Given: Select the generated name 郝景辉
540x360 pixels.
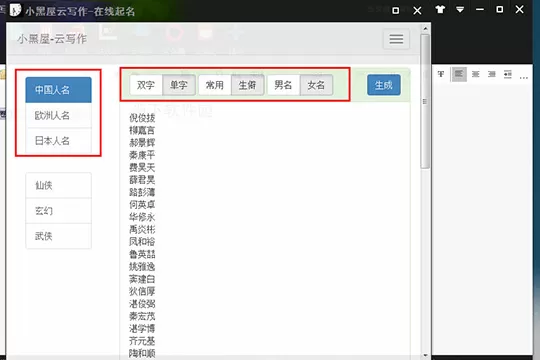Looking at the screenshot, I should (142, 143).
